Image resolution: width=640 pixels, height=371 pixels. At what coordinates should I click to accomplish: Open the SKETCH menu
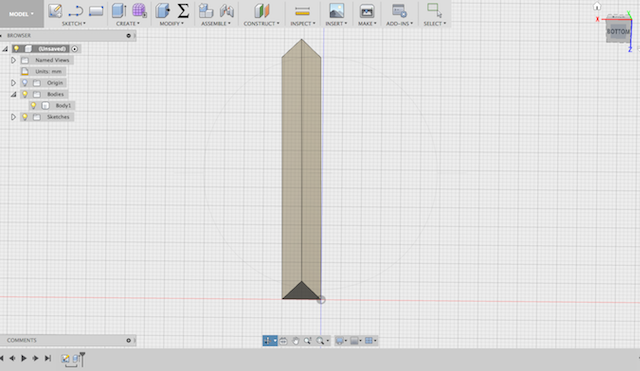pyautogui.click(x=73, y=24)
